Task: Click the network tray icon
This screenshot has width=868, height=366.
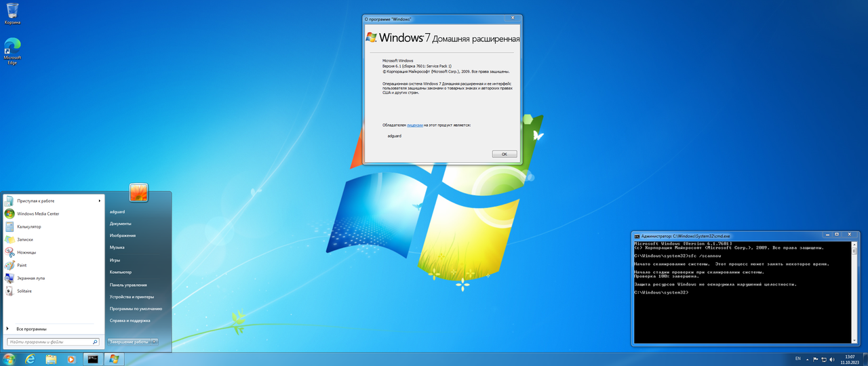Action: coord(824,359)
